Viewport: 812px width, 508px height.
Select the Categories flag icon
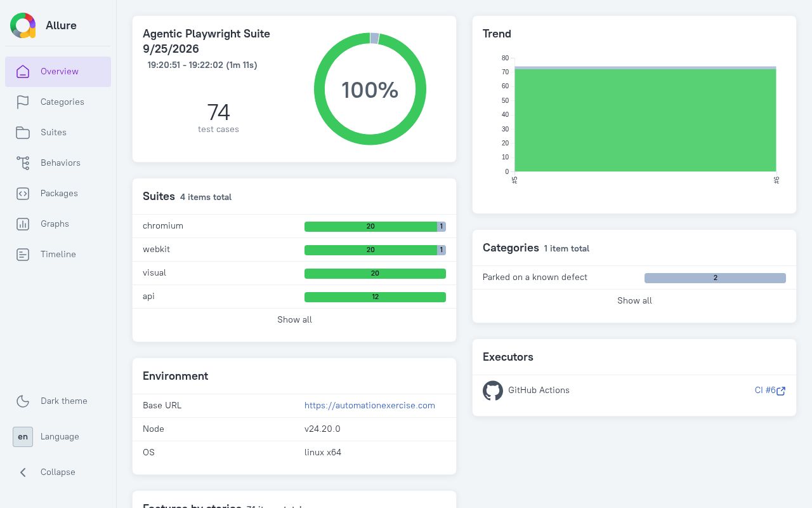tap(23, 102)
